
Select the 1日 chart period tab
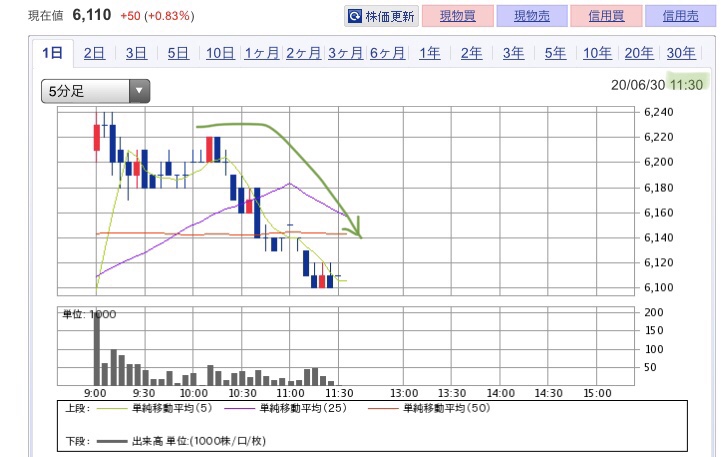pyautogui.click(x=53, y=53)
